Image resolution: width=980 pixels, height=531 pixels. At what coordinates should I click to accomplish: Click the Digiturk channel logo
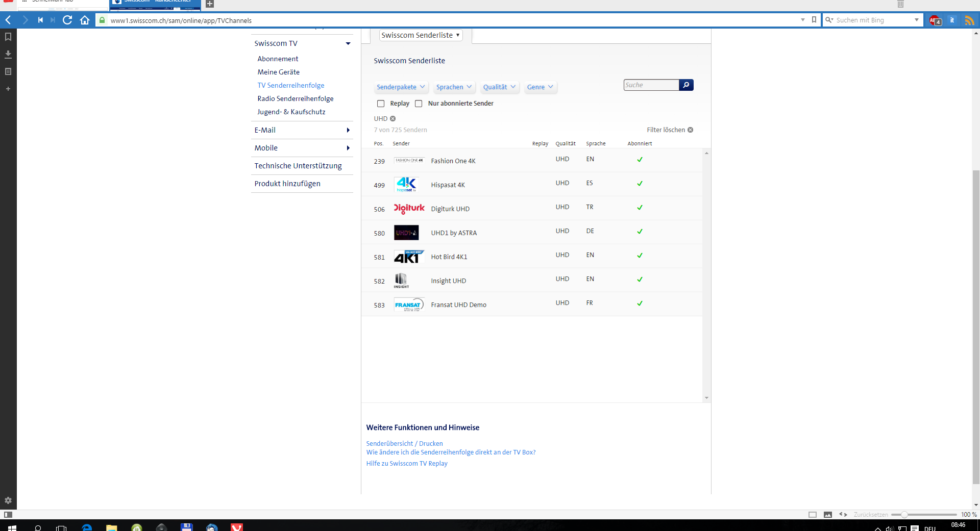pos(409,209)
